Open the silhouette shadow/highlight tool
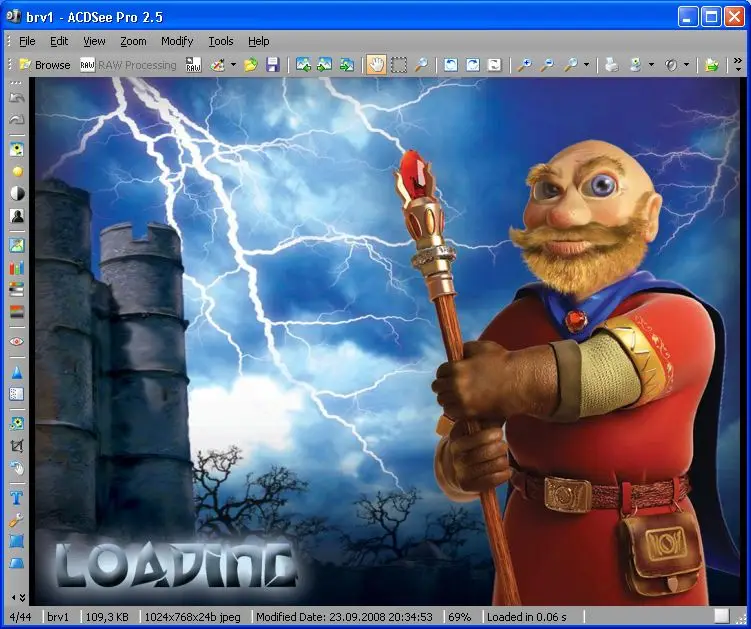 (x=17, y=216)
